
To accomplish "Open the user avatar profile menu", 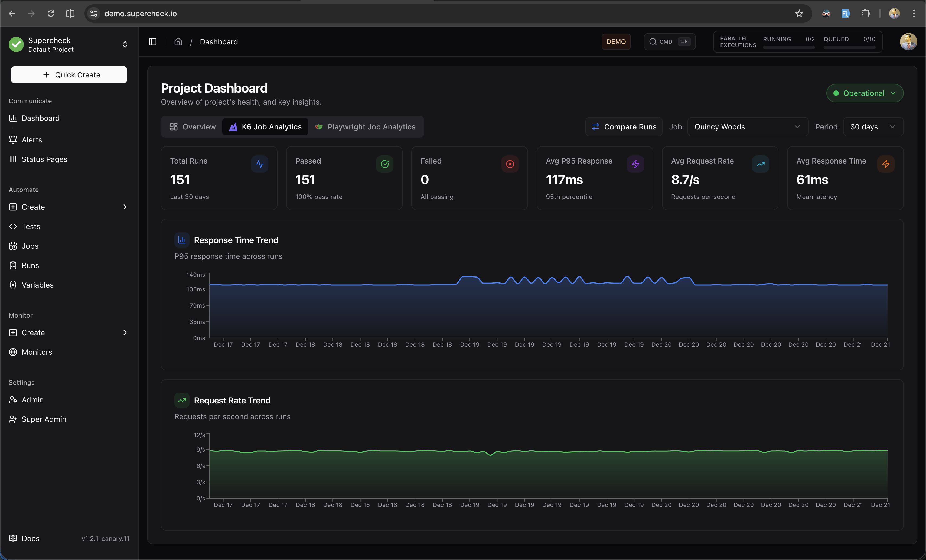I will coord(909,42).
